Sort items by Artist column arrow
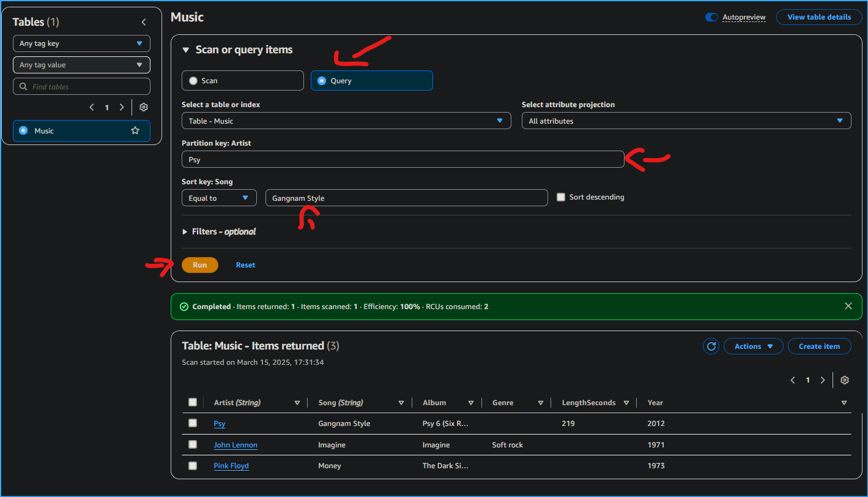868x497 pixels. pyautogui.click(x=297, y=403)
